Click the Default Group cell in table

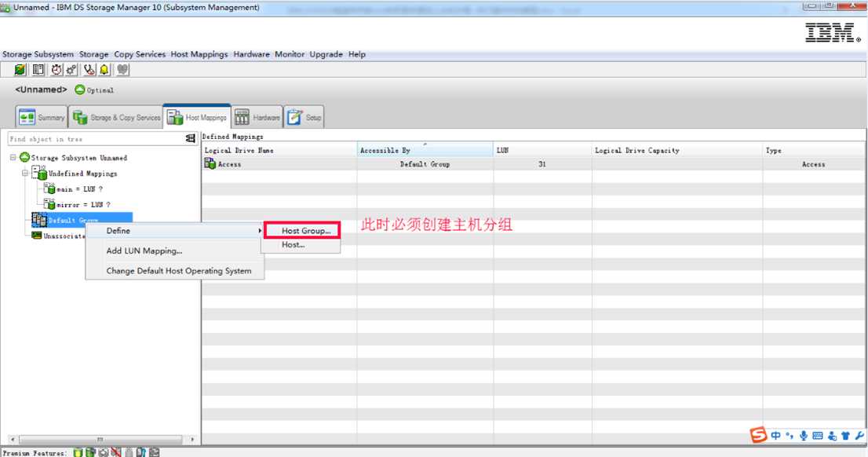coord(425,165)
